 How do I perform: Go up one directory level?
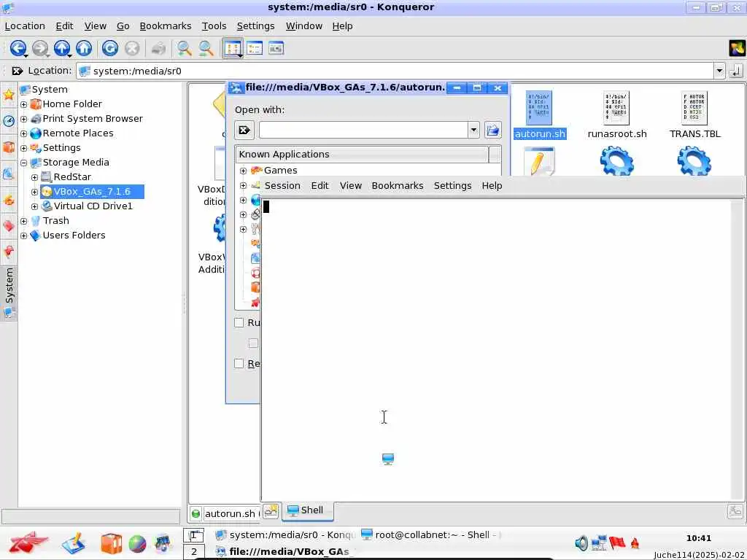click(x=62, y=48)
